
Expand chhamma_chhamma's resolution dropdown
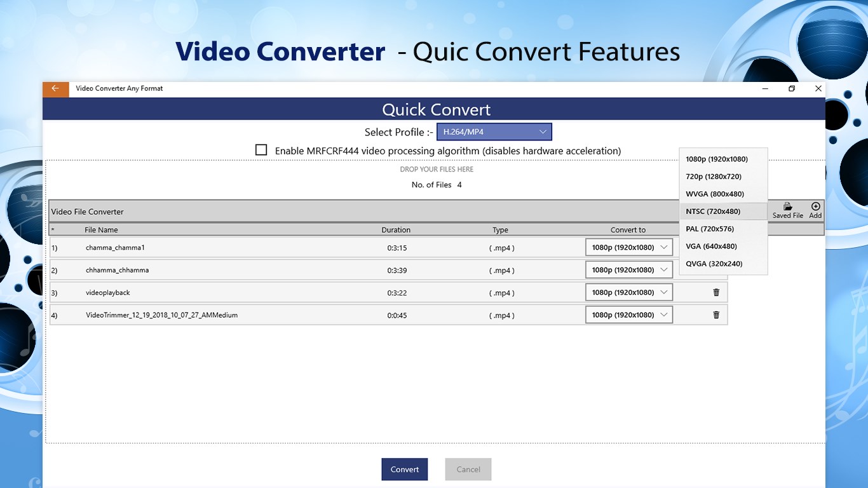point(628,269)
